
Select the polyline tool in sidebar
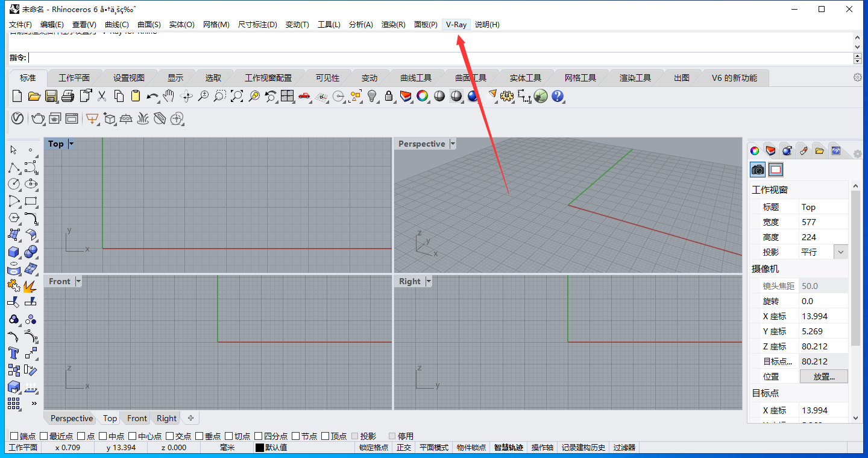(14, 167)
